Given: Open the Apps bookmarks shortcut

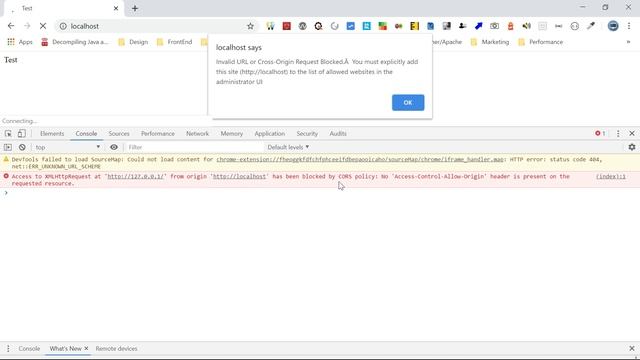Looking at the screenshot, I should [20, 42].
